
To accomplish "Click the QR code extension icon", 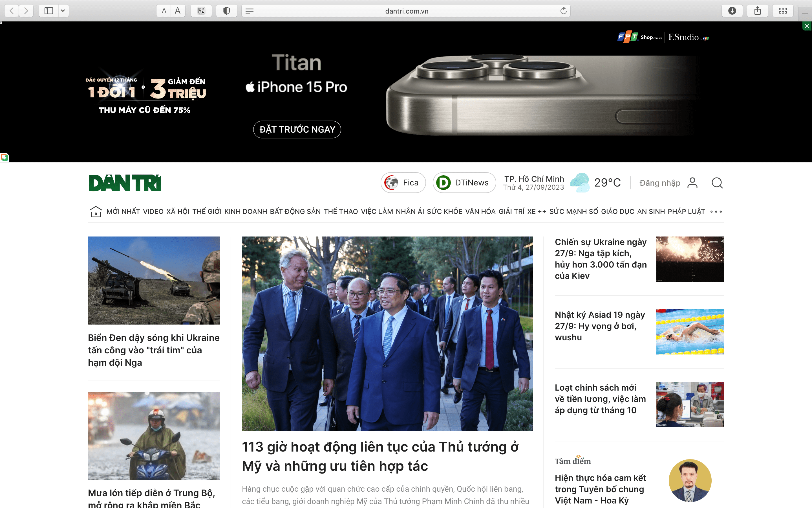I will pos(201,11).
